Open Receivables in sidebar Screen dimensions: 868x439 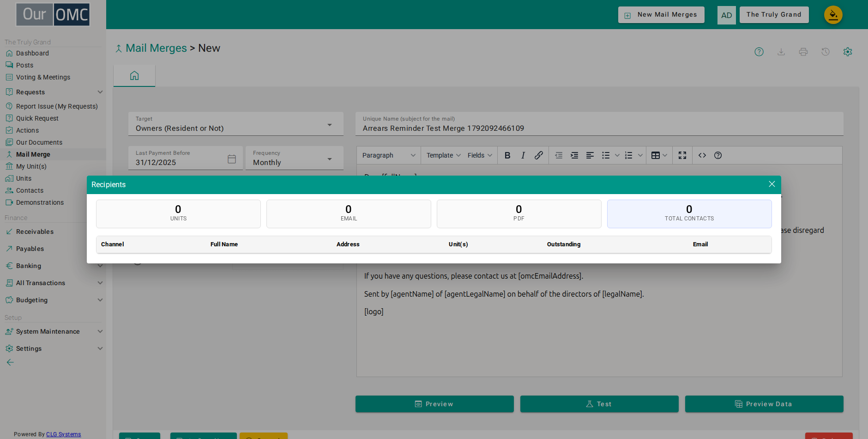[x=35, y=232]
